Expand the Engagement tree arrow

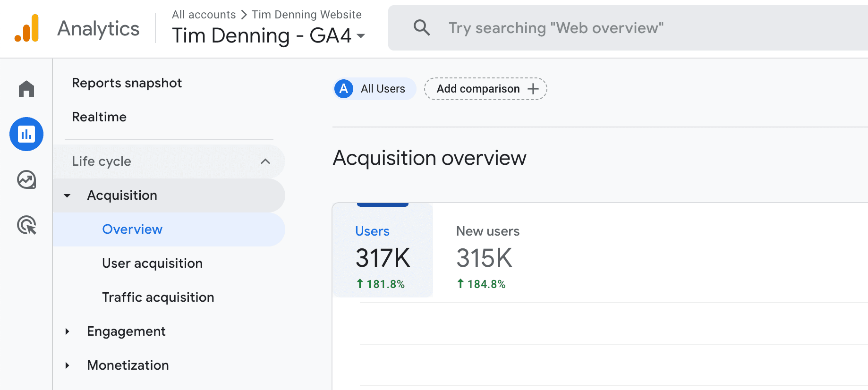[67, 331]
